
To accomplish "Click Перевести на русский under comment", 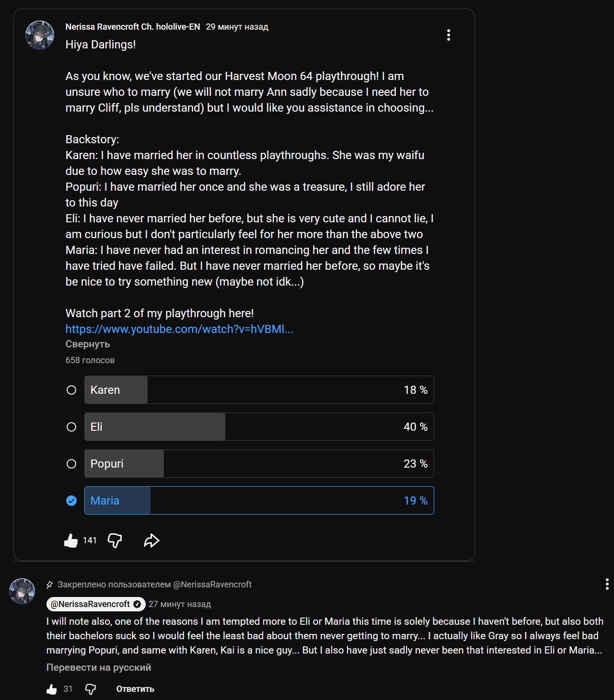I will point(99,667).
